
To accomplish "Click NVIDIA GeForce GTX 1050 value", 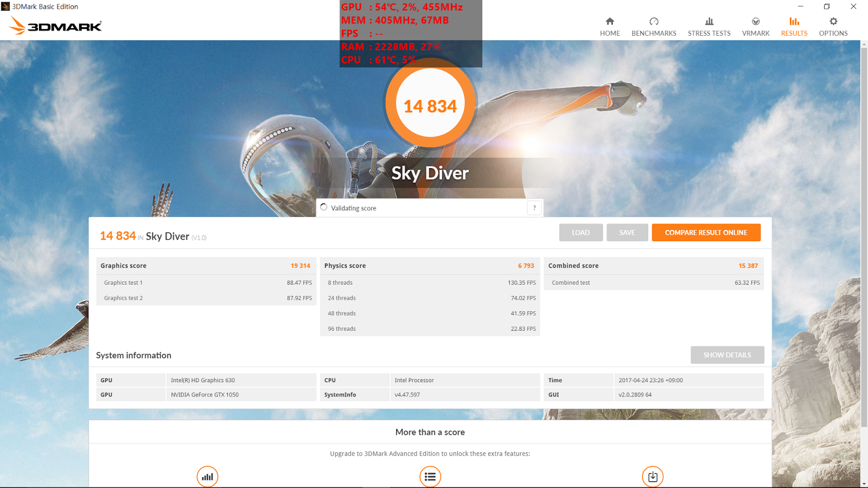I will point(205,395).
